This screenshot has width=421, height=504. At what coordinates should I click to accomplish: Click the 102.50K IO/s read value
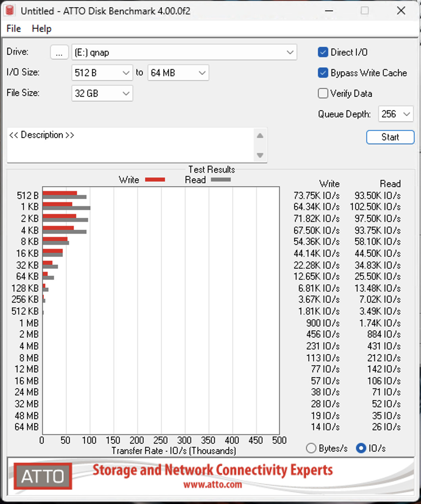(375, 206)
